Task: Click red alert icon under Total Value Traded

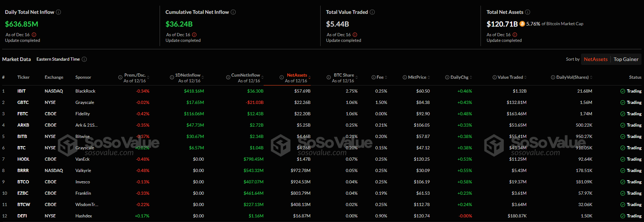Action: coord(355,35)
